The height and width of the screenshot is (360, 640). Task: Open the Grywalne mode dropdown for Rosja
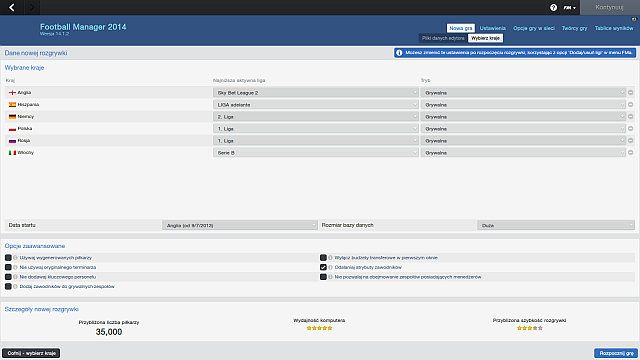pyautogui.click(x=523, y=141)
